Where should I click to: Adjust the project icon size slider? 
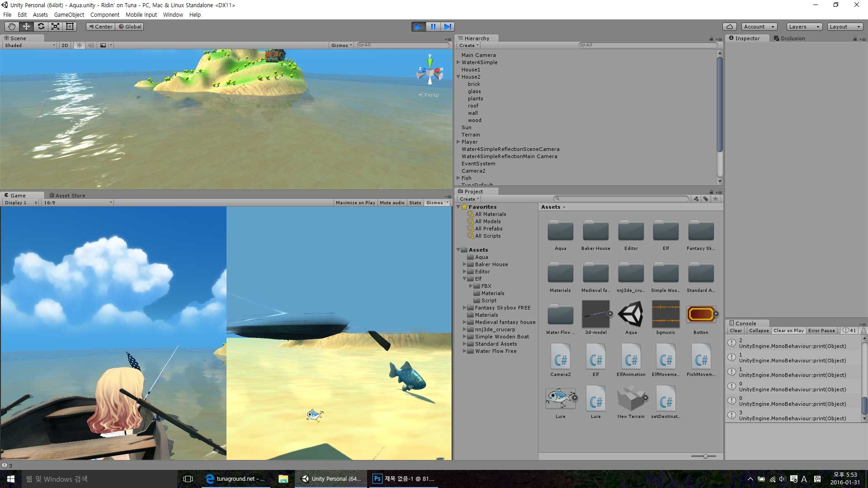tap(705, 456)
